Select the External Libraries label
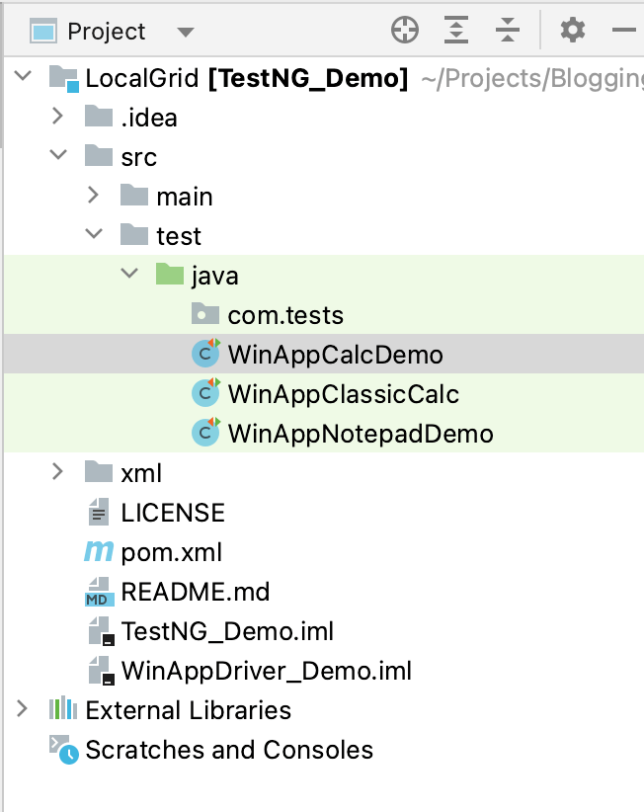 coord(189,710)
